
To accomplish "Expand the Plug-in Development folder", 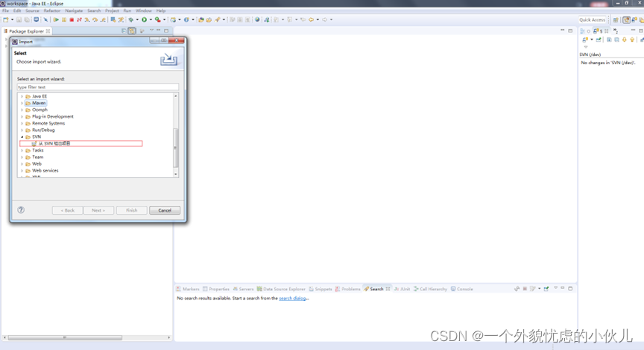I will coord(22,117).
